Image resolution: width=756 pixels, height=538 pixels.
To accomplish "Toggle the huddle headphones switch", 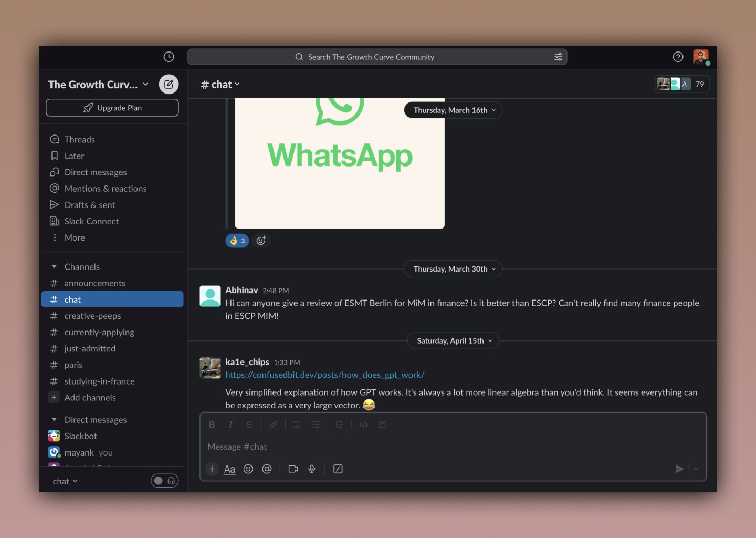I will (165, 481).
